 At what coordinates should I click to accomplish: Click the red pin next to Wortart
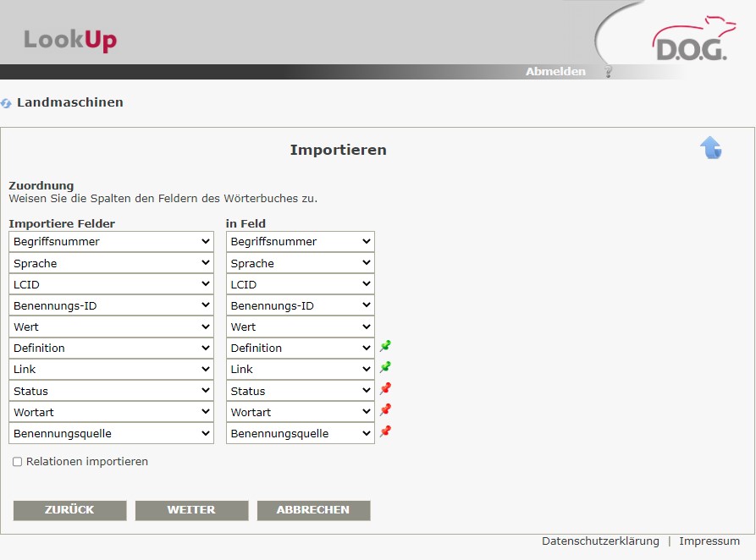coord(385,410)
